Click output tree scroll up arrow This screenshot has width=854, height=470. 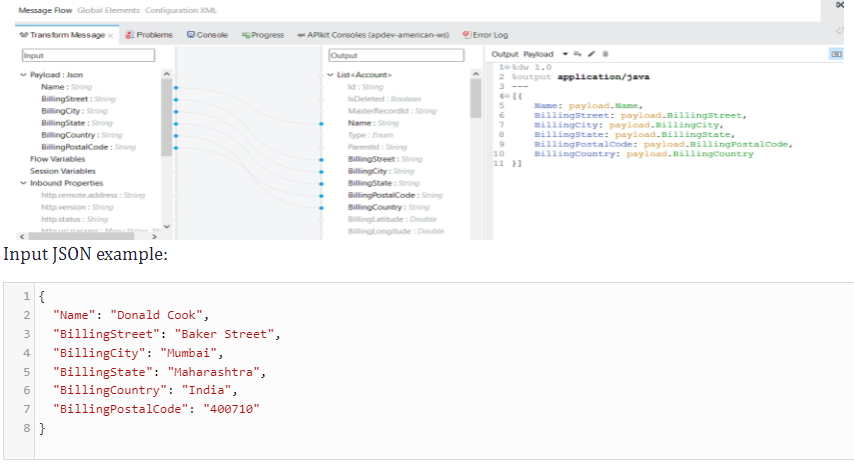point(475,74)
